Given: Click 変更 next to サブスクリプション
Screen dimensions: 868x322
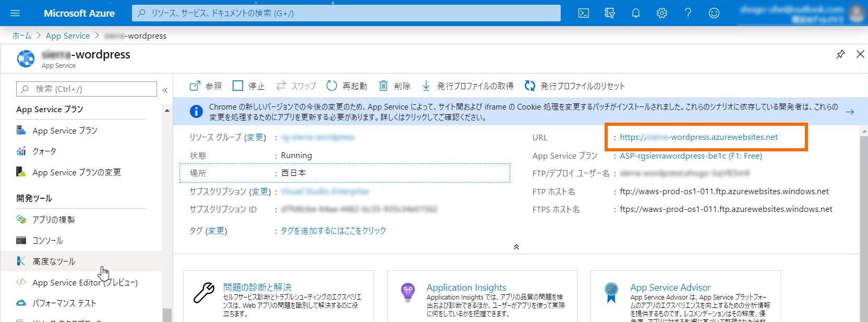Looking at the screenshot, I should [x=260, y=192].
